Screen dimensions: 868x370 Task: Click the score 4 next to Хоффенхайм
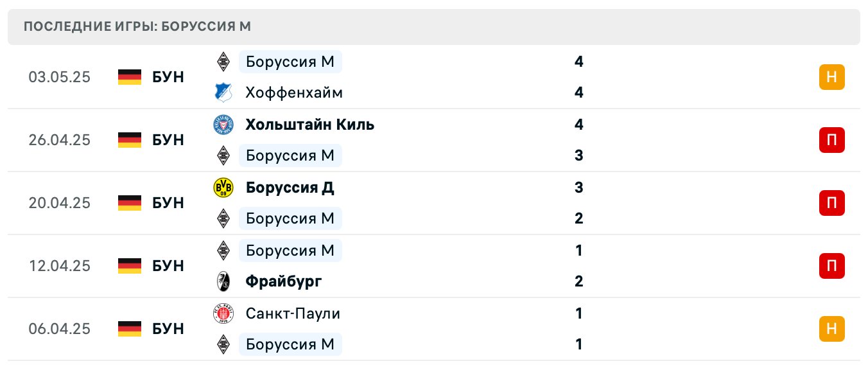tap(578, 92)
